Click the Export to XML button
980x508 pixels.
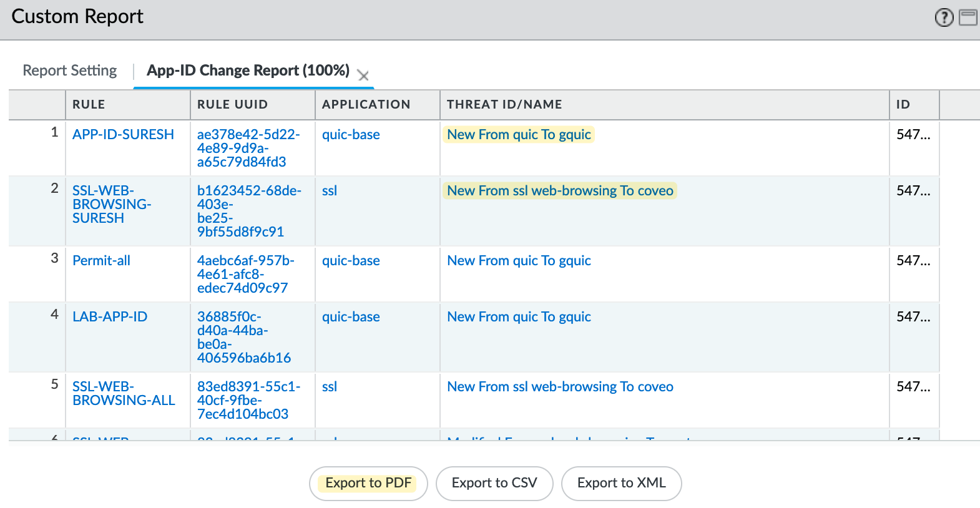[x=622, y=483]
